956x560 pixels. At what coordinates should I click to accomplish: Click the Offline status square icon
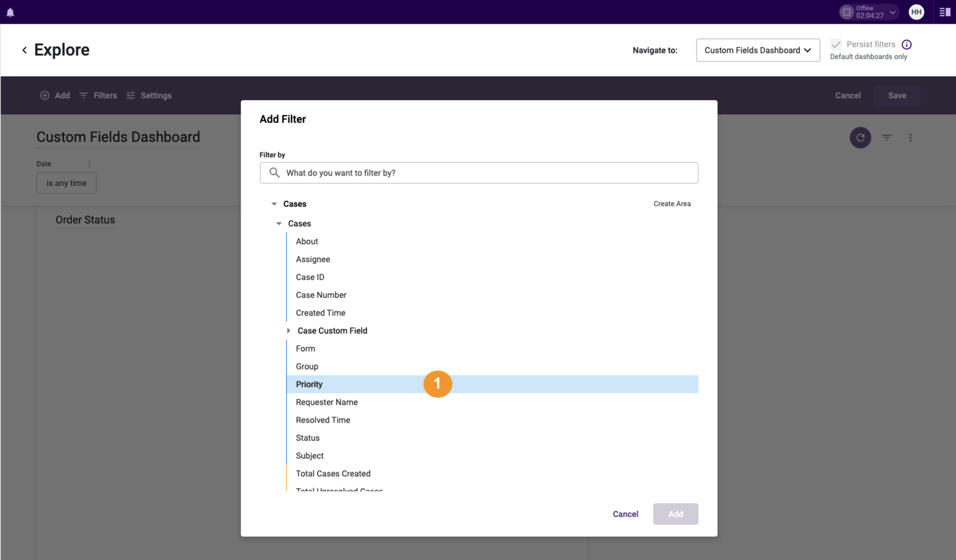click(x=846, y=12)
